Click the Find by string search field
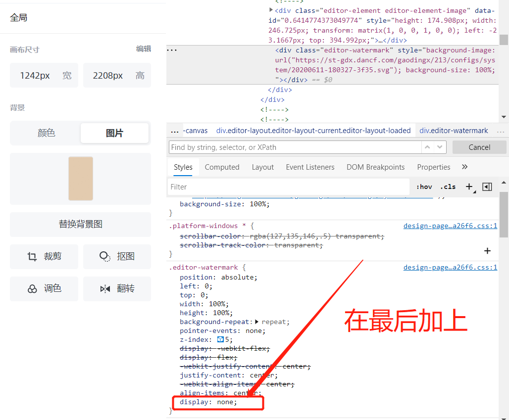509x420 pixels. (295, 147)
